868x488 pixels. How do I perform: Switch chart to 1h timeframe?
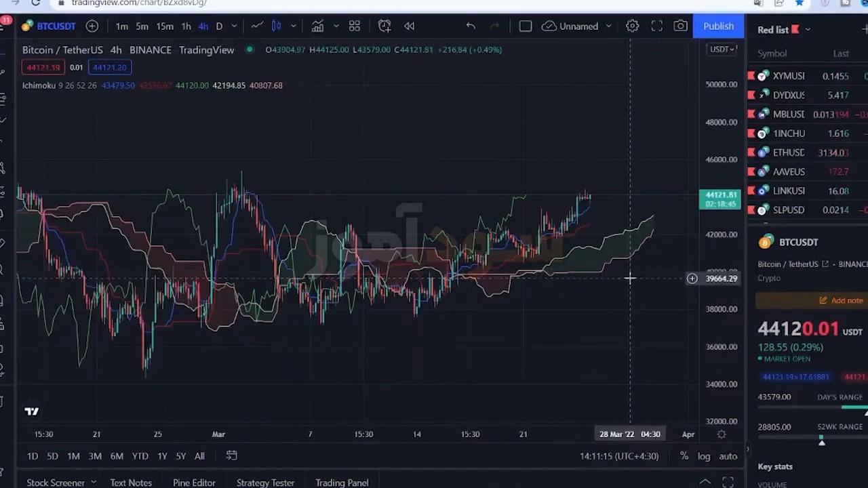(x=186, y=26)
